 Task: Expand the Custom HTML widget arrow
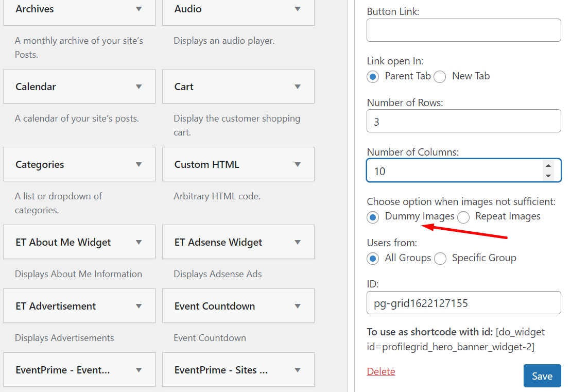(297, 164)
